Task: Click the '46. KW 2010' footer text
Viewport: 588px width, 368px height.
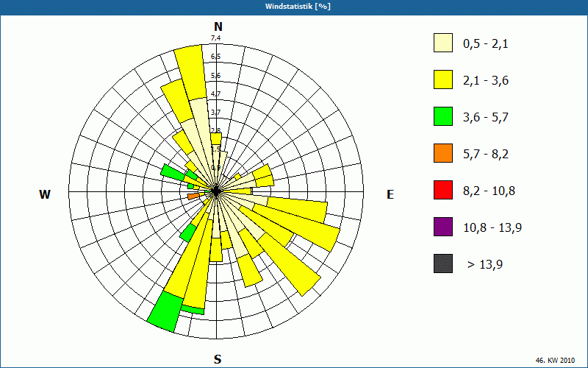Action: coord(555,360)
